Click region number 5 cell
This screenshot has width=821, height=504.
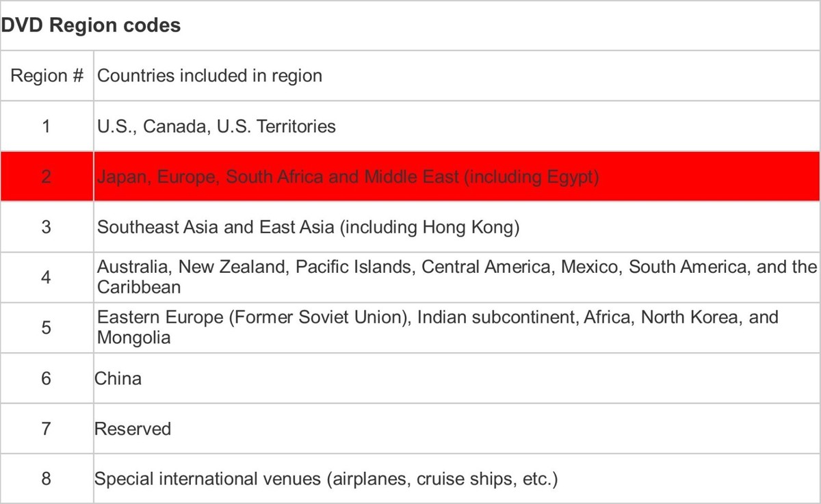(x=47, y=328)
